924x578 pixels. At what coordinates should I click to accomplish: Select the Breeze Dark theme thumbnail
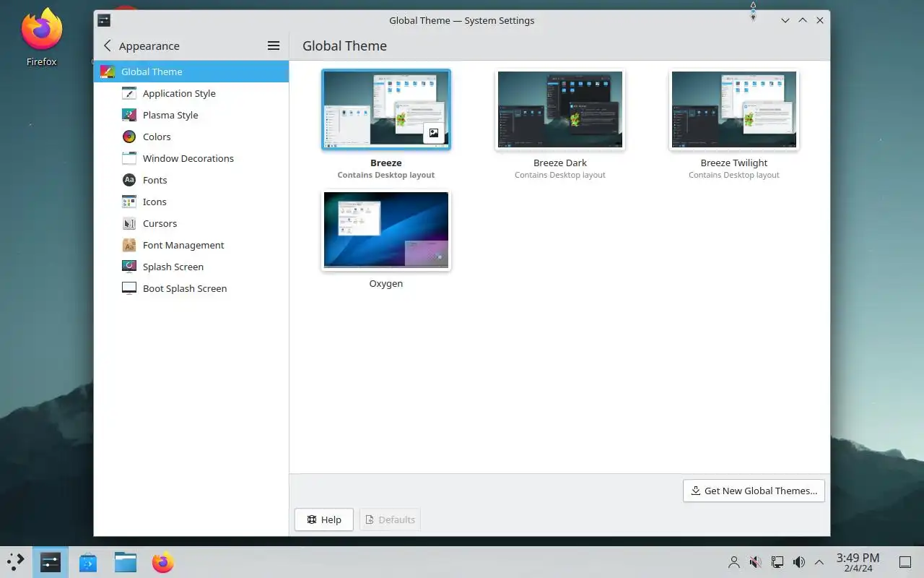(560, 110)
